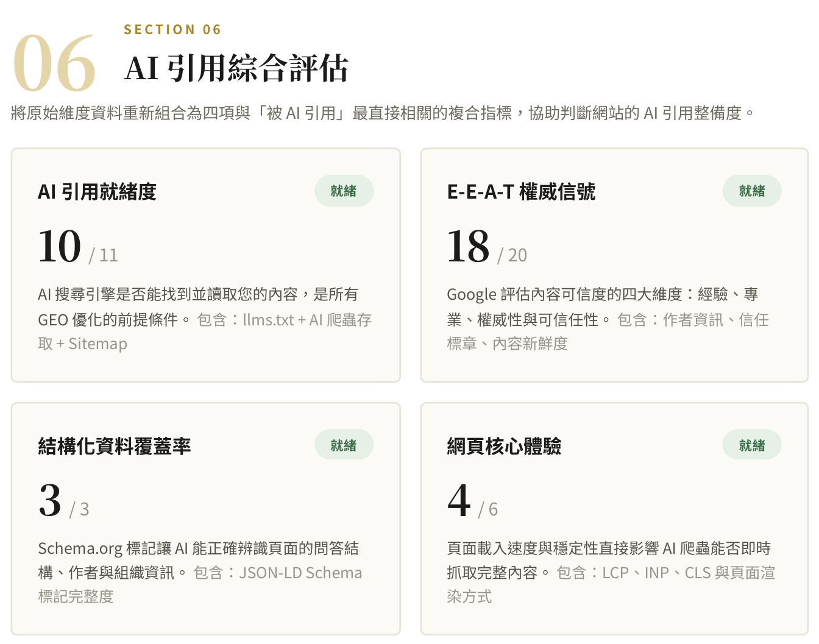
Task: Select the 網頁核心體驗 card title
Action: 505,446
